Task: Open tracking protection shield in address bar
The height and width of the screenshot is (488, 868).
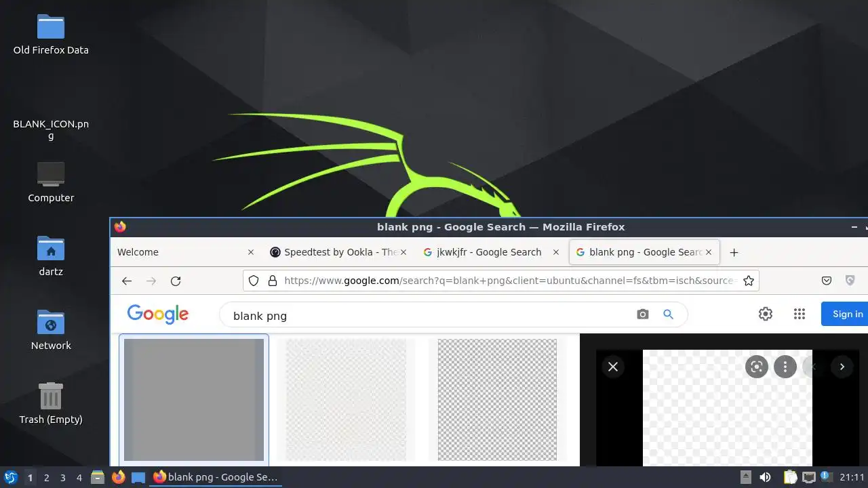Action: (x=254, y=281)
